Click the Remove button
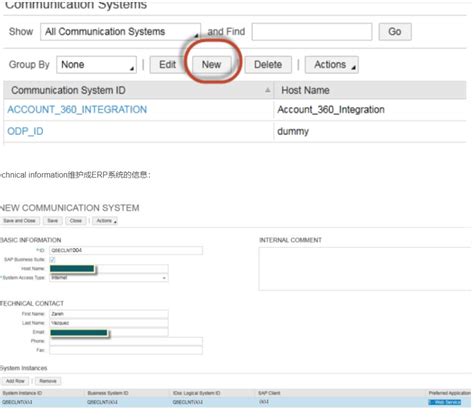474x420 pixels. point(48,381)
